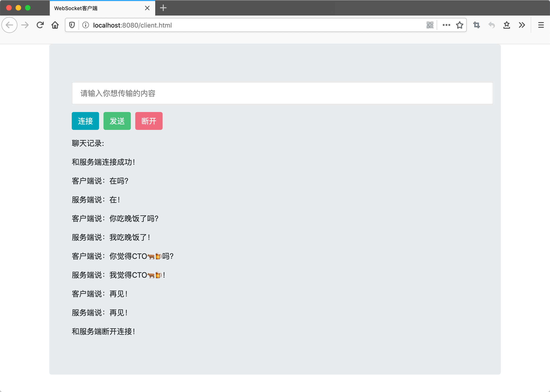550x392 pixels.
Task: Click the message 客户端说: 你吃晚饭了吗?
Action: (x=115, y=219)
